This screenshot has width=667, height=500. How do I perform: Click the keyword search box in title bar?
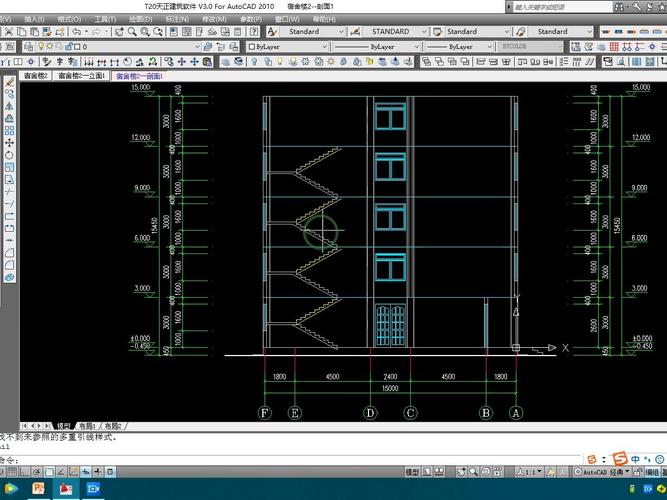[562, 7]
